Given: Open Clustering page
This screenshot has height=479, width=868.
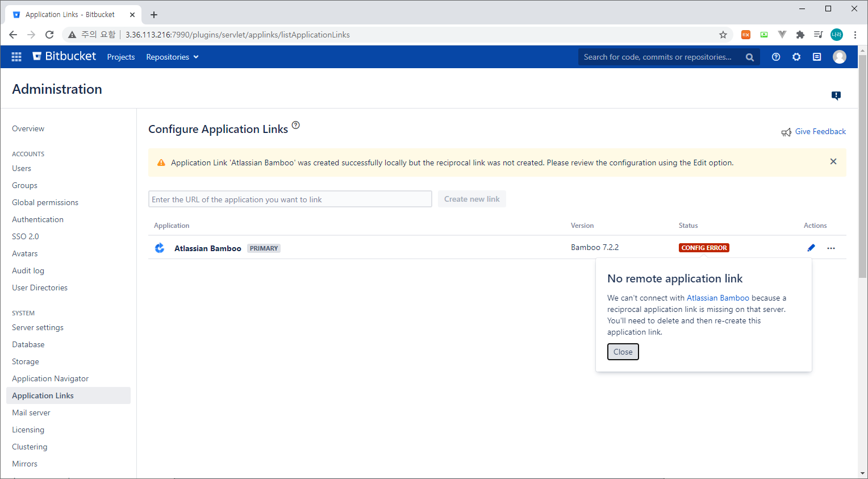Looking at the screenshot, I should pyautogui.click(x=30, y=447).
